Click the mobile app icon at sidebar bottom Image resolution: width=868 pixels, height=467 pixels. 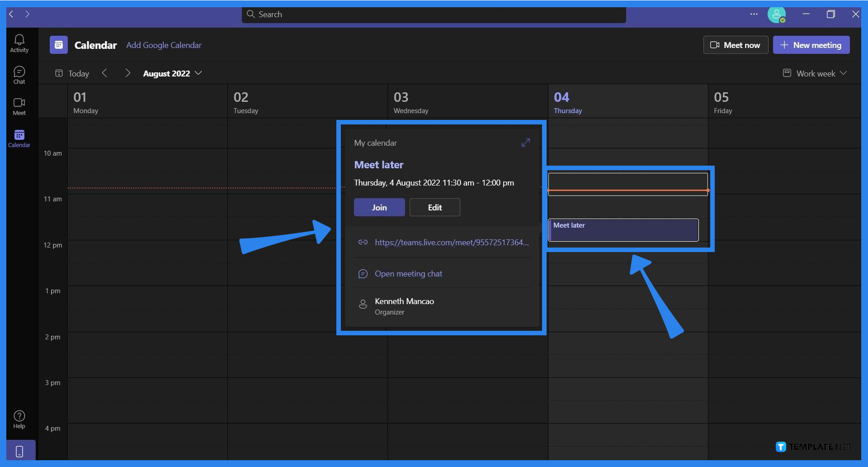[19, 450]
